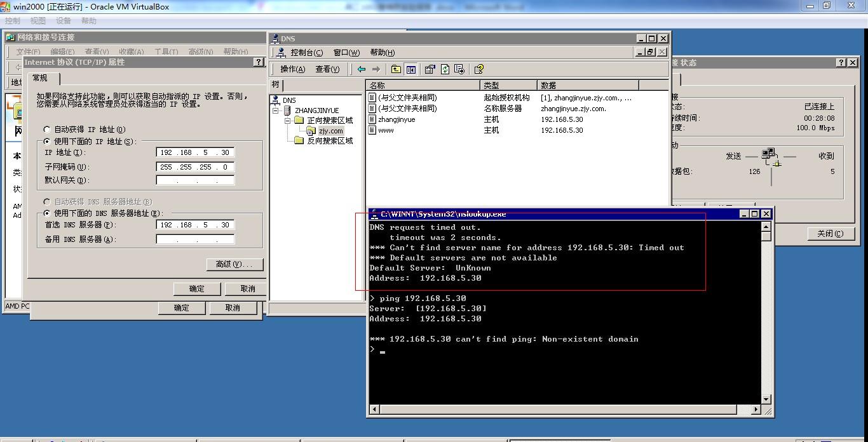Select the zjy.com zone icon

311,131
